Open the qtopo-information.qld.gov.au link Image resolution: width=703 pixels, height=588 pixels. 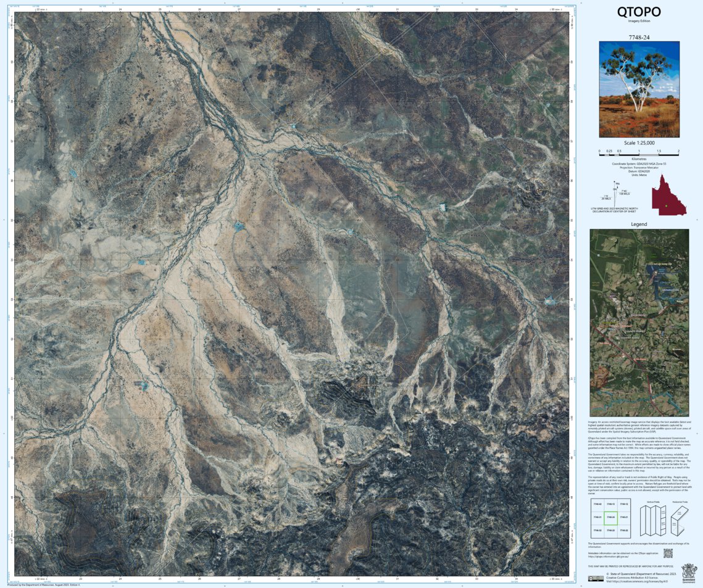tap(609, 557)
